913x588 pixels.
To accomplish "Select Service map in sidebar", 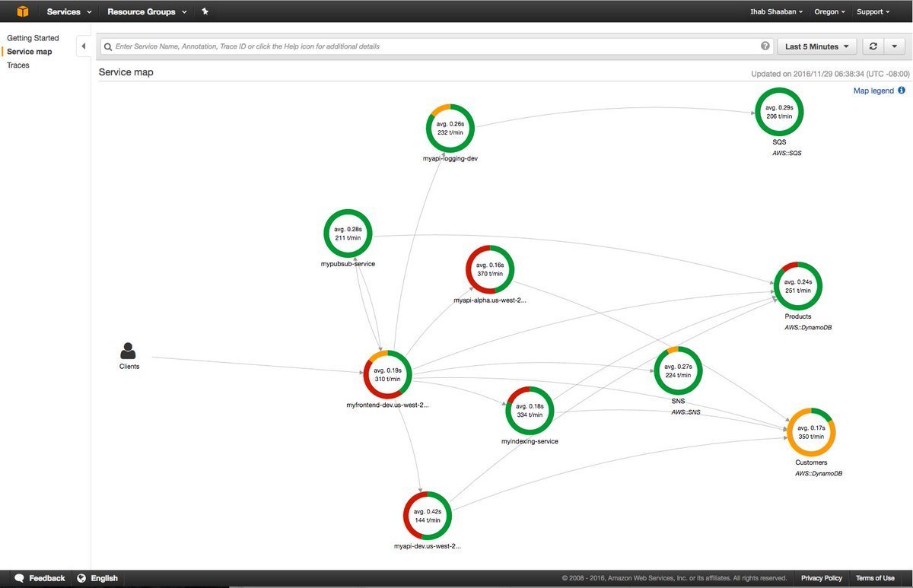I will [x=30, y=52].
